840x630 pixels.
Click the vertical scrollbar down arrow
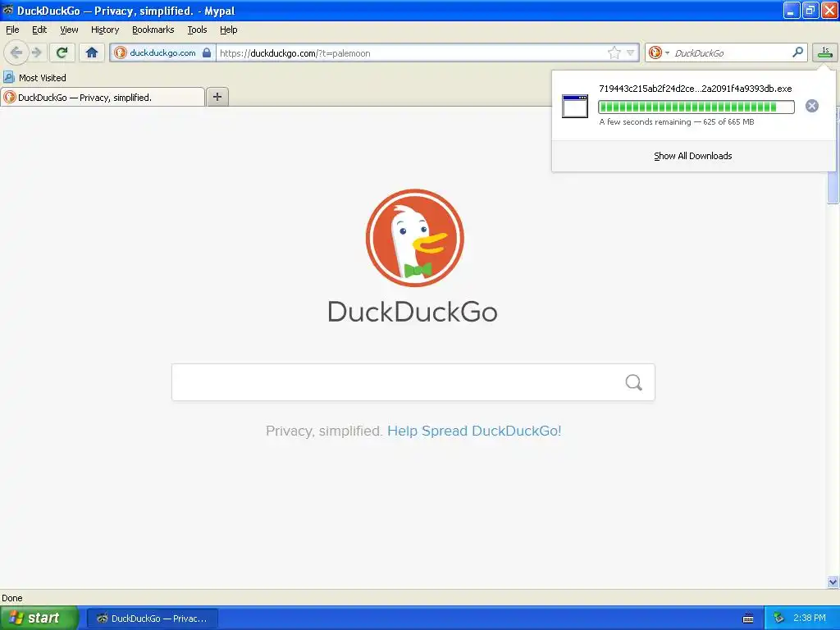point(833,582)
